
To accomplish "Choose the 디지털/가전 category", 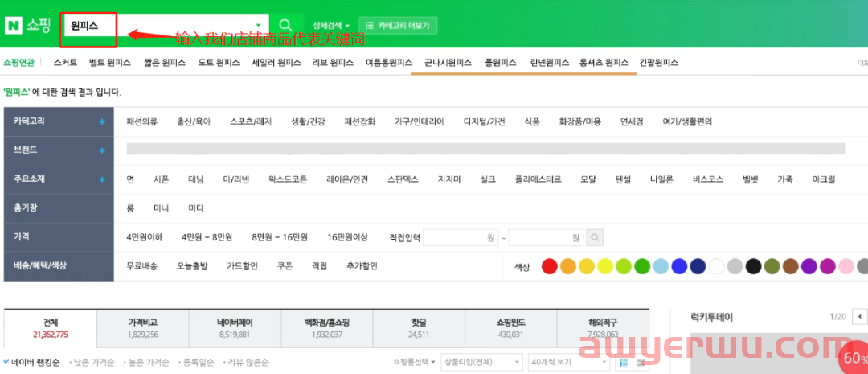I will click(485, 122).
